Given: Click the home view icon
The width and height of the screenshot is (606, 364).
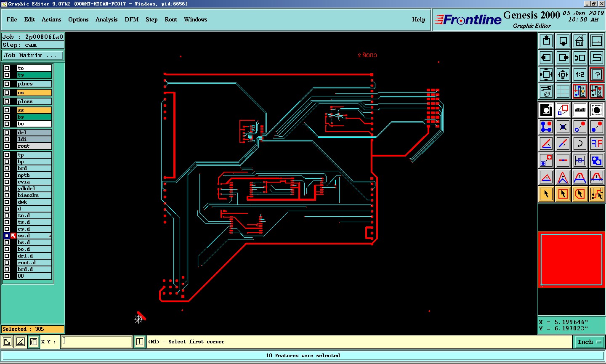Looking at the screenshot, I should pos(580,41).
